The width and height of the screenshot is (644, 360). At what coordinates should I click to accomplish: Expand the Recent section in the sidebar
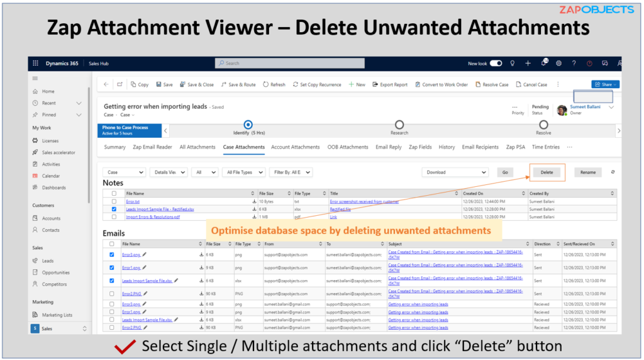coord(79,103)
